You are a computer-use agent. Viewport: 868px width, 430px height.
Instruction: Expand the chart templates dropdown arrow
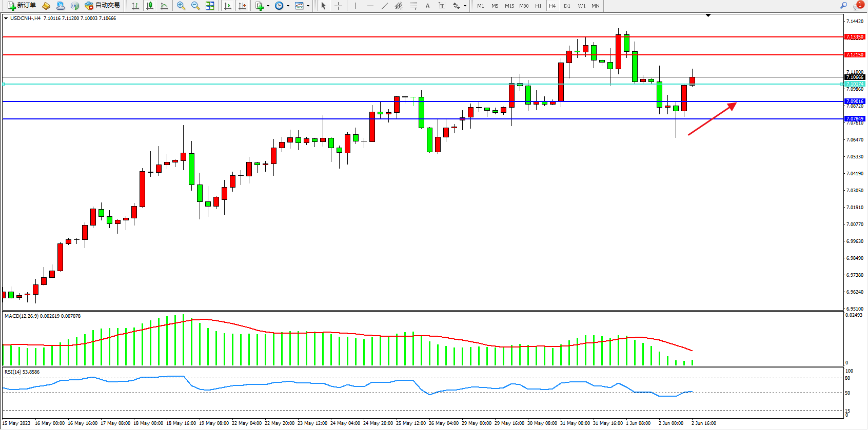[x=308, y=6]
